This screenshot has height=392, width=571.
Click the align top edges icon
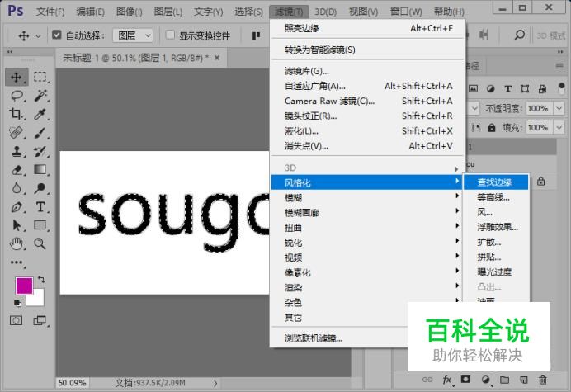click(256, 35)
